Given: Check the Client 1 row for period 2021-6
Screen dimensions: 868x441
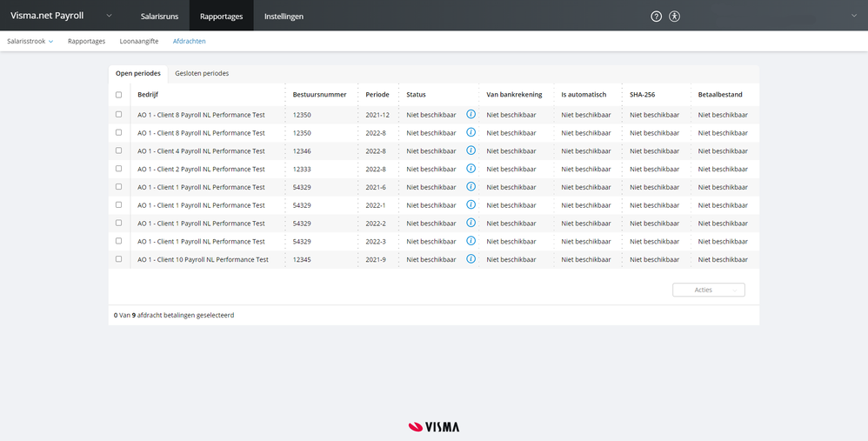Looking at the screenshot, I should [x=118, y=186].
